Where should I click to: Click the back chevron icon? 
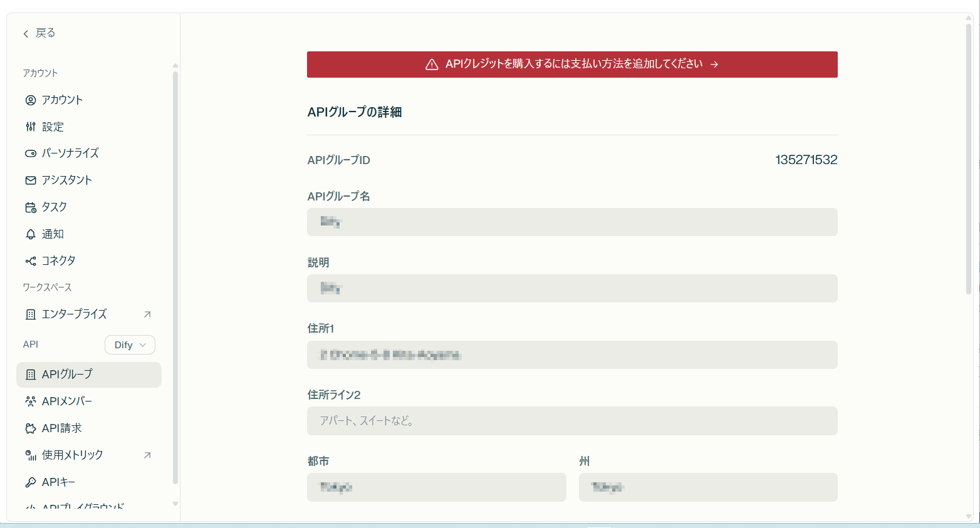click(x=26, y=34)
